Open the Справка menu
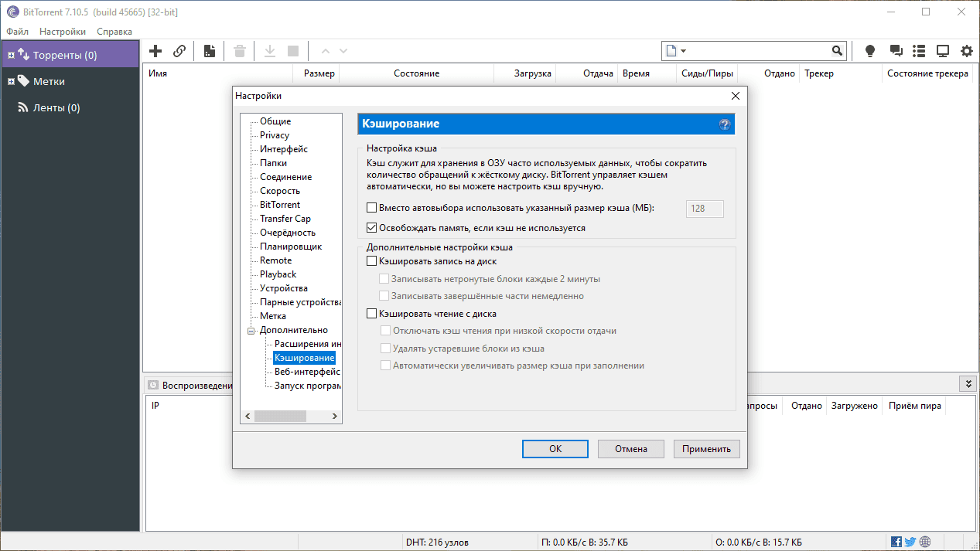This screenshot has height=551, width=980. point(114,32)
